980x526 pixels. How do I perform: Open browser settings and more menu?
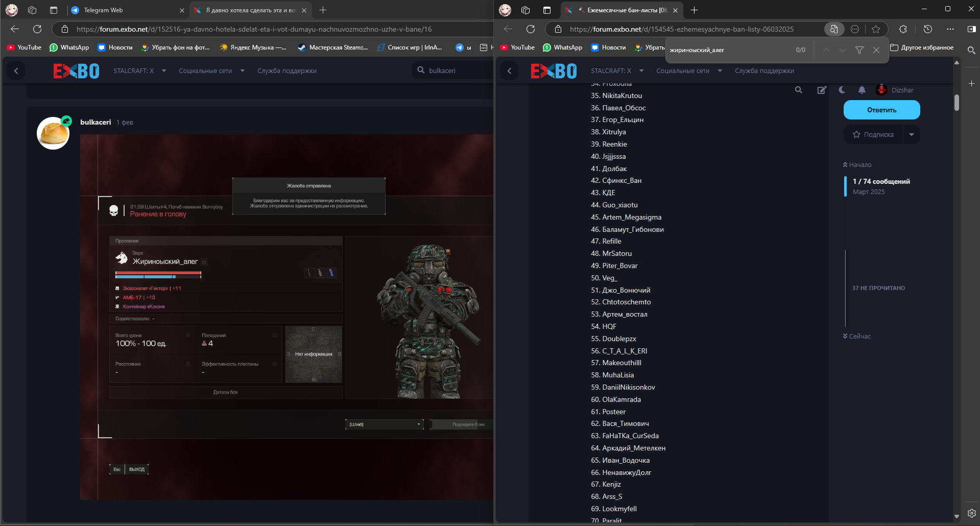950,29
